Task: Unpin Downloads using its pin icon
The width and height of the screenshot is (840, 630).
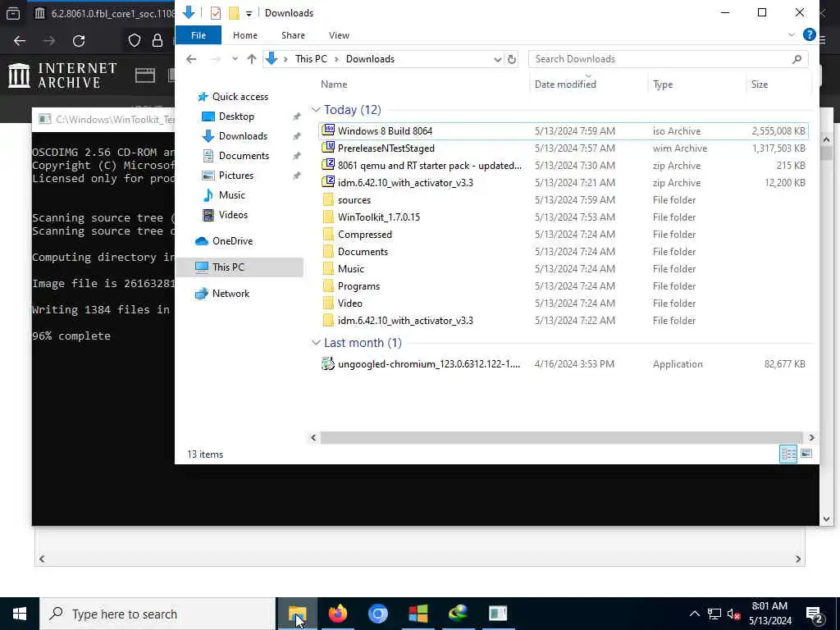Action: coord(296,136)
